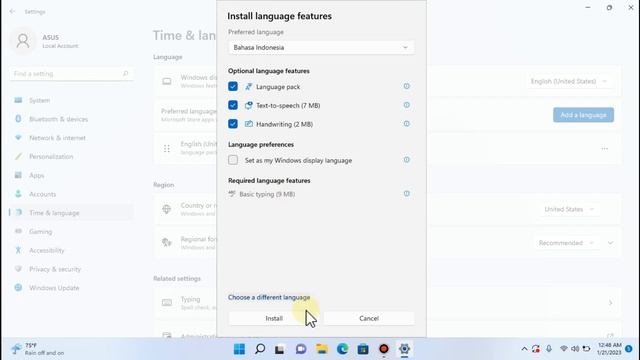Open Apps settings in sidebar
This screenshot has width=640, height=360.
point(71,176)
